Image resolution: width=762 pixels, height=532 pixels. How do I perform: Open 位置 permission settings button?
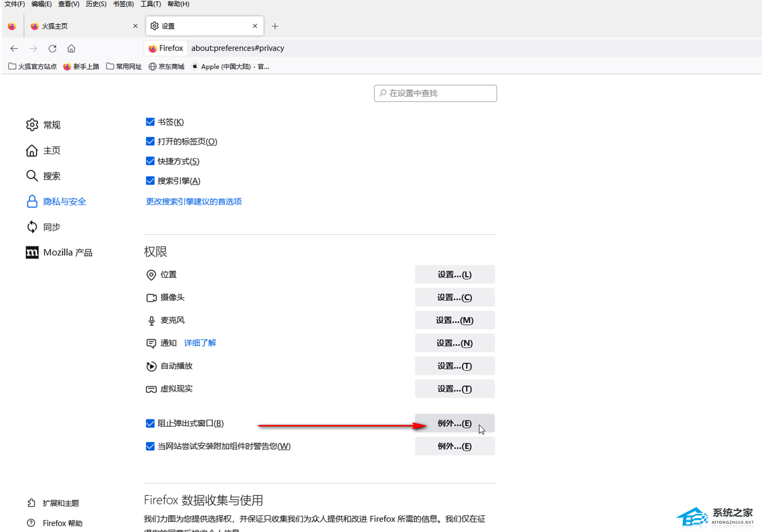(455, 274)
